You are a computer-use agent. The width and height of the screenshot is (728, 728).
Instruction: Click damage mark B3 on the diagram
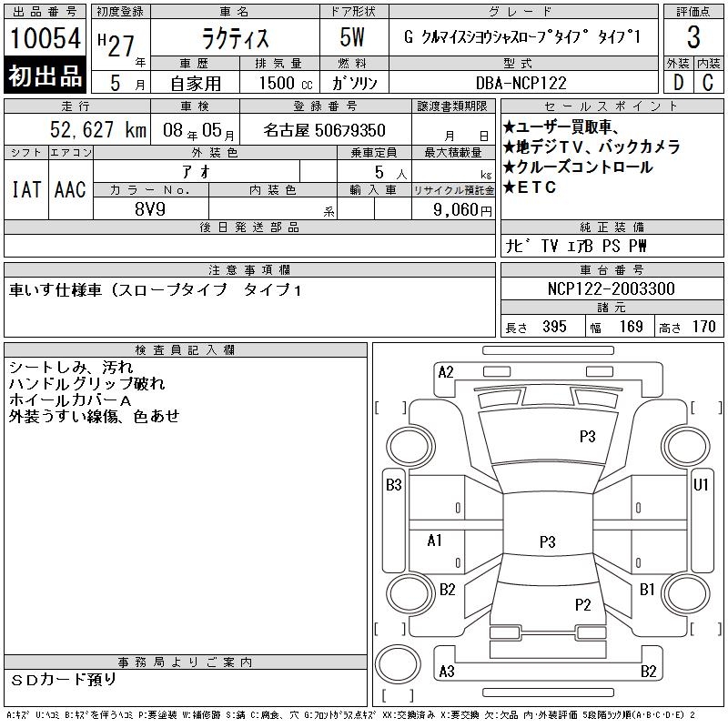coord(394,485)
